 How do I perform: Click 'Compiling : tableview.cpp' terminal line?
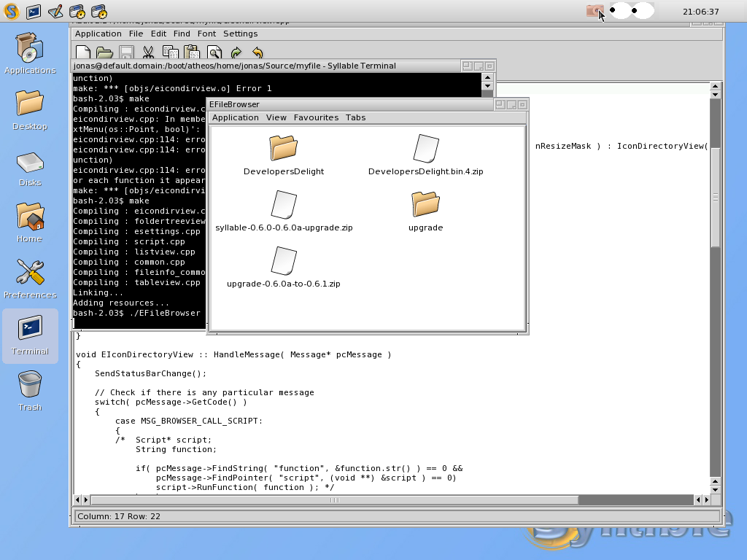136,282
